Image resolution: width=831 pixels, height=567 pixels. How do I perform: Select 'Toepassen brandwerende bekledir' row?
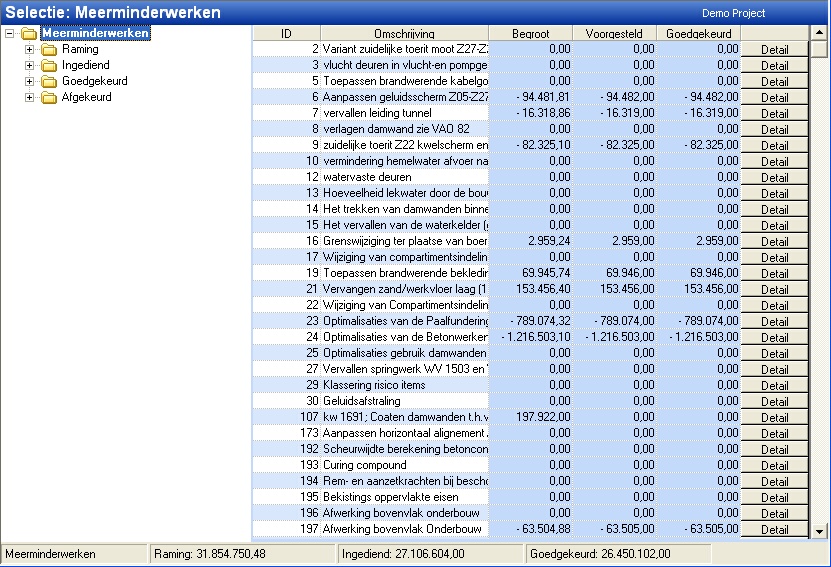pos(404,273)
